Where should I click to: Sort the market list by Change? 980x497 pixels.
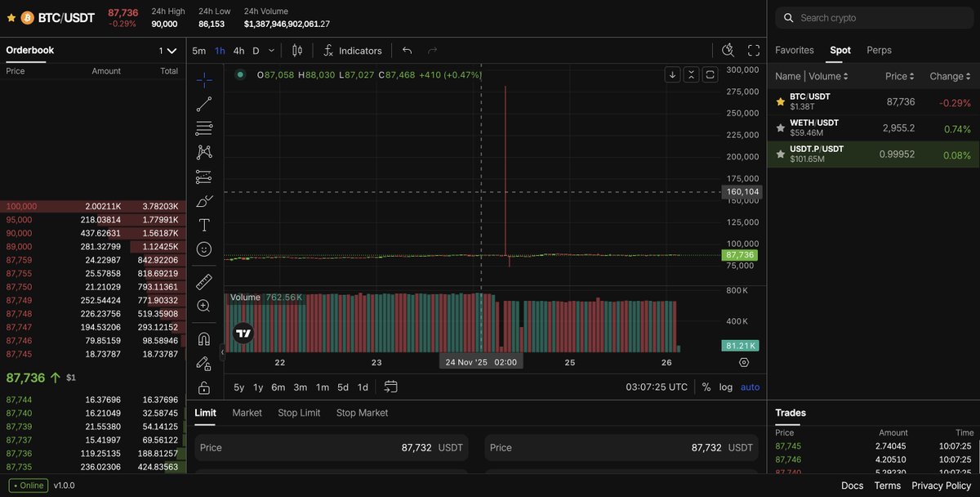950,76
